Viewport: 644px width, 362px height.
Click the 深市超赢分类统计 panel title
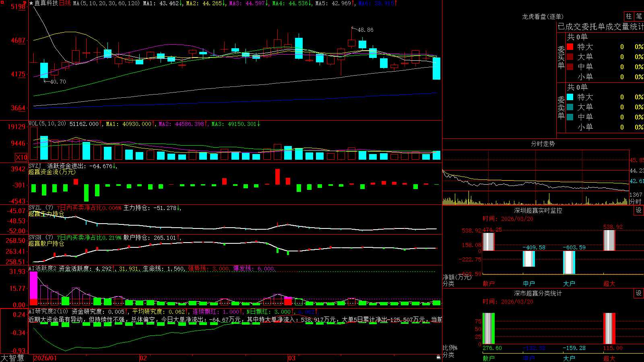pos(538,293)
